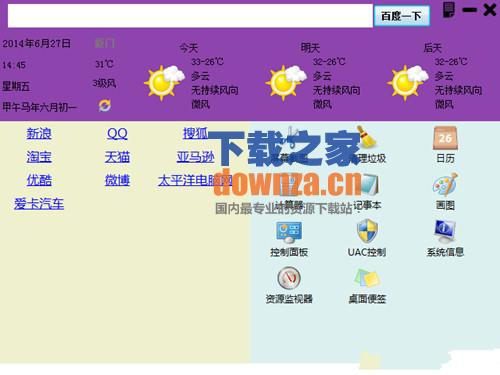Click the 百度一下 search button
Screen dimensions: 500x375
click(401, 16)
